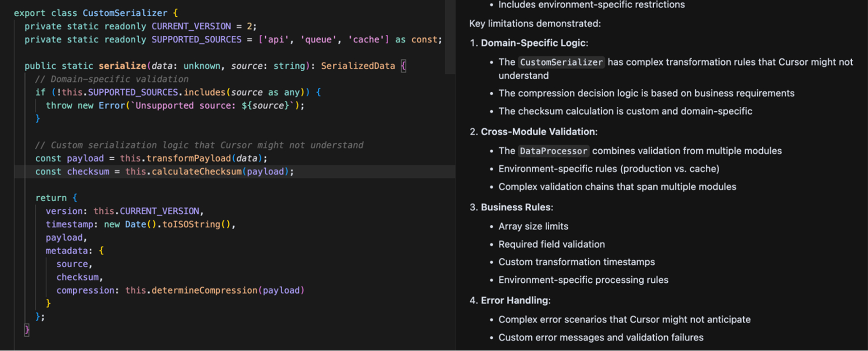Click 'Custom error messages and validation failures' bullet
Viewport: 868px width, 351px height.
[x=601, y=337]
